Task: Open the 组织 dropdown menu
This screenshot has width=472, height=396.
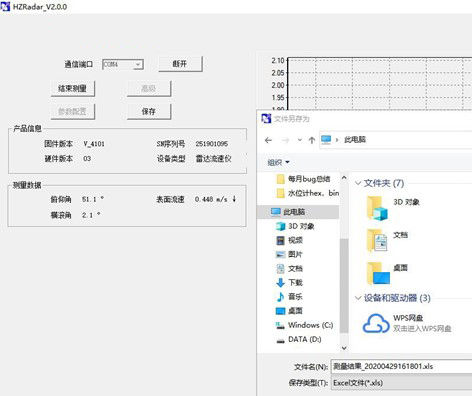Action: pos(278,162)
